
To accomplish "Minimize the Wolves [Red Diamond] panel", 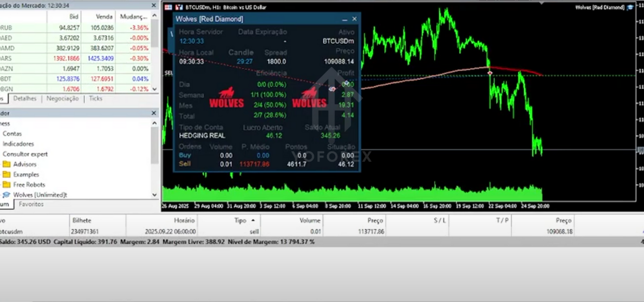I will [345, 19].
